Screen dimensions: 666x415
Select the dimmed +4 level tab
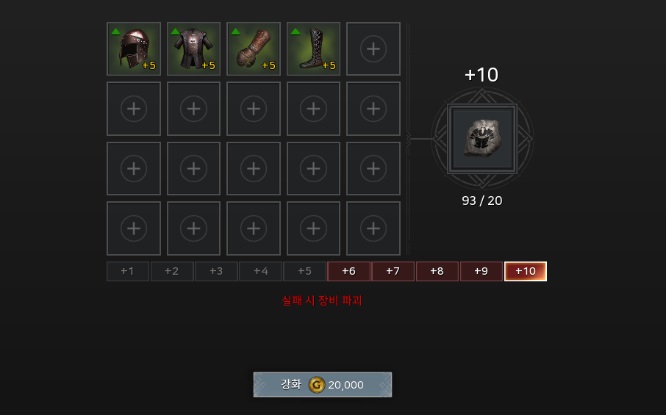click(x=260, y=271)
